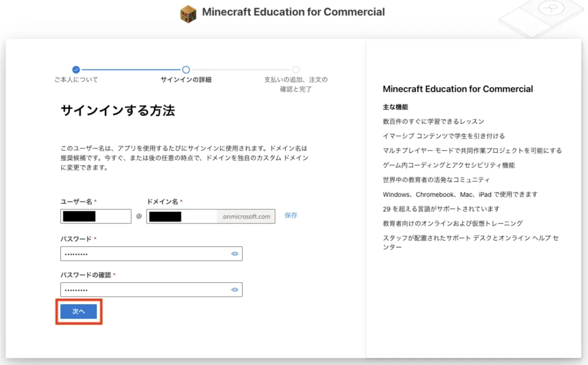Viewport: 588px width, 365px height.
Task: Click the third step circle for 支払いの追加
Action: (x=296, y=69)
